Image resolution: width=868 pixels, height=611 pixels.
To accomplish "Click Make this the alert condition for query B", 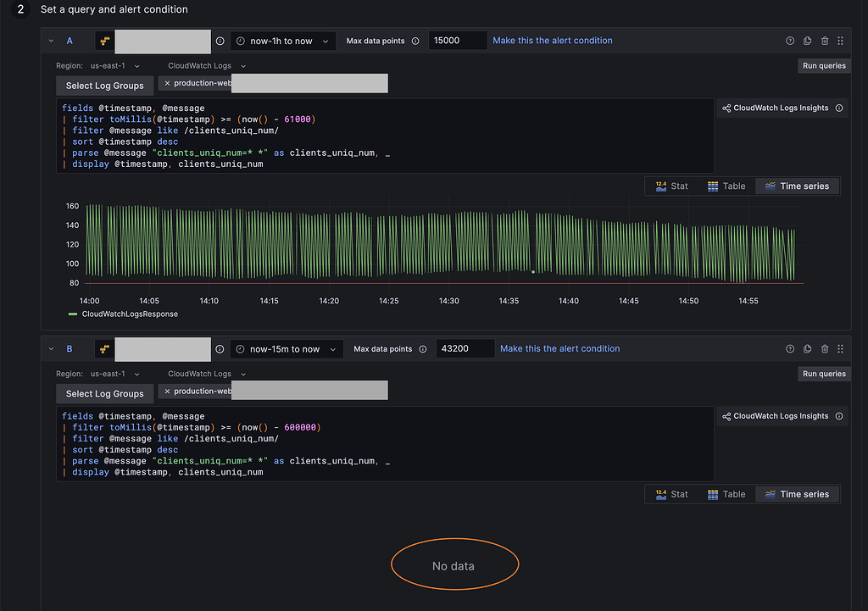I will click(559, 348).
